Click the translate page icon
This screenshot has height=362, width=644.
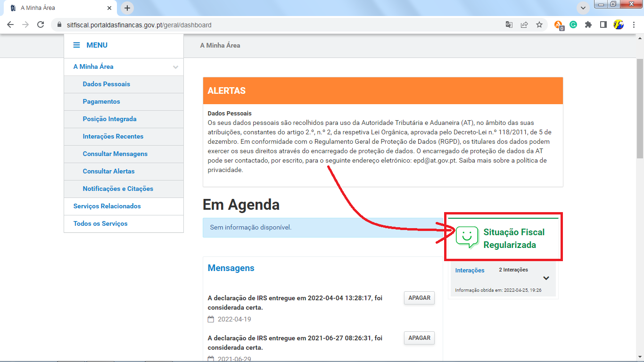click(509, 25)
